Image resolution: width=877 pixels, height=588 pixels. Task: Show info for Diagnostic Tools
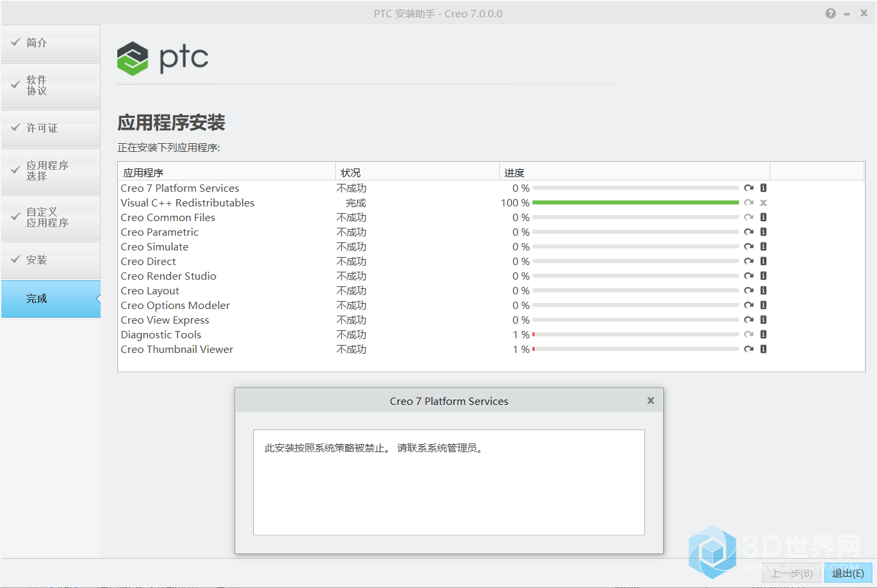tap(764, 334)
